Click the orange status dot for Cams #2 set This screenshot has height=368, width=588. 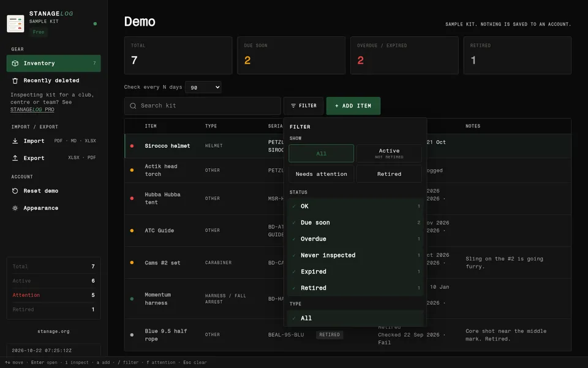pos(132,263)
